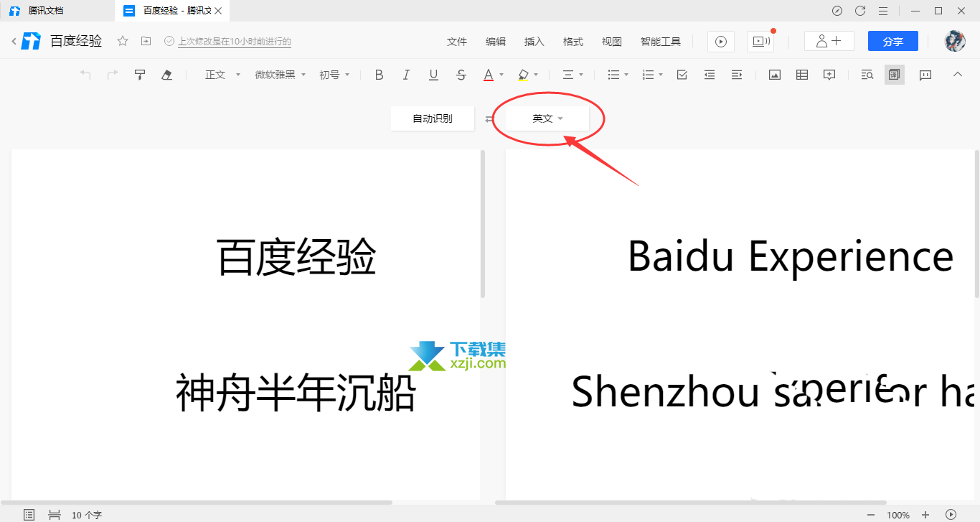Open the 英文 target language dropdown
980x522 pixels.
click(547, 118)
